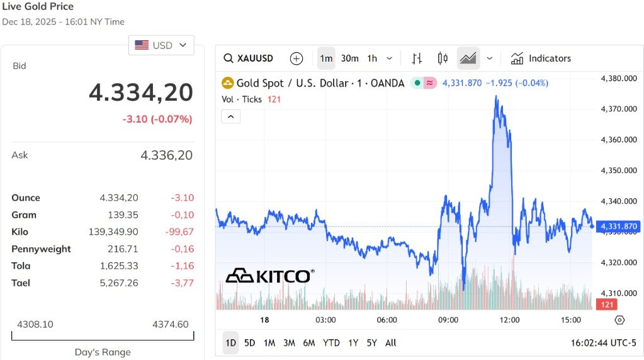
Task: Click the Gold Spot symbol logo icon
Action: point(227,83)
